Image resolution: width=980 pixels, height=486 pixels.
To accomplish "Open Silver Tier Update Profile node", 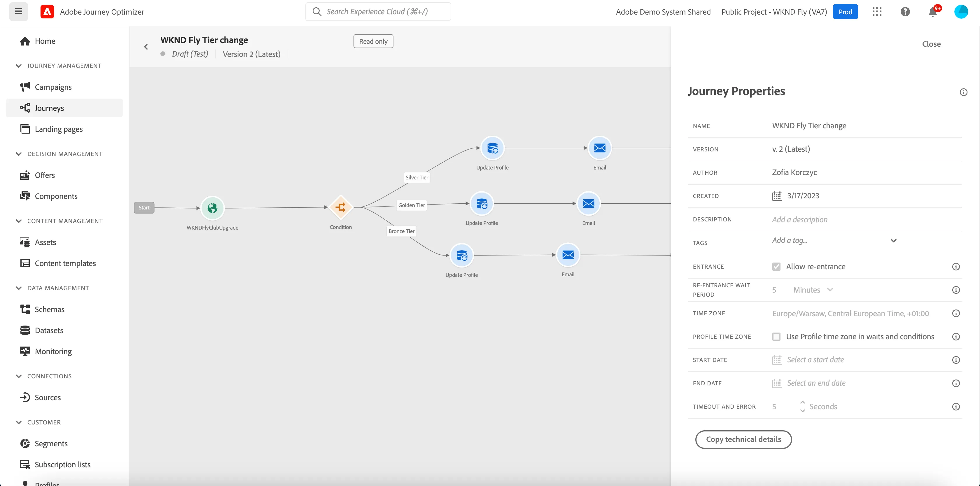I will tap(492, 148).
